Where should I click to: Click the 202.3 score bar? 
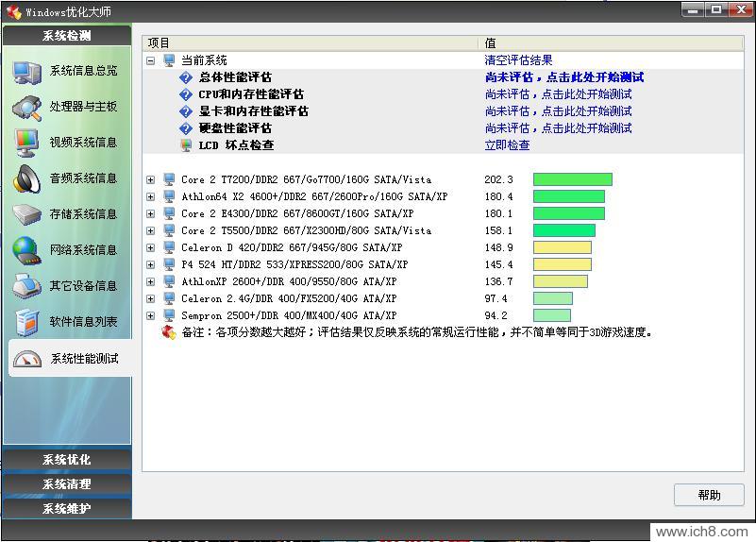click(573, 179)
